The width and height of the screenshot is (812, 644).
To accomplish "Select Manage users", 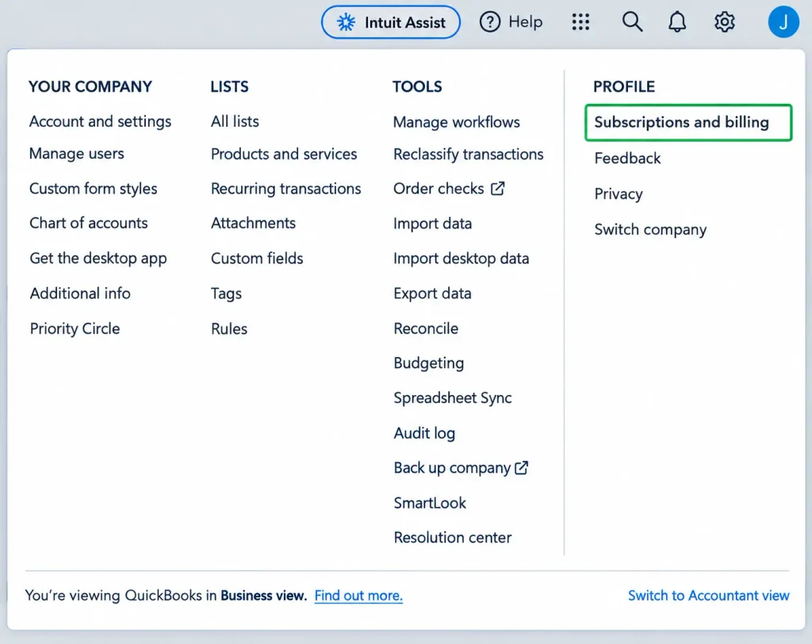I will [77, 153].
